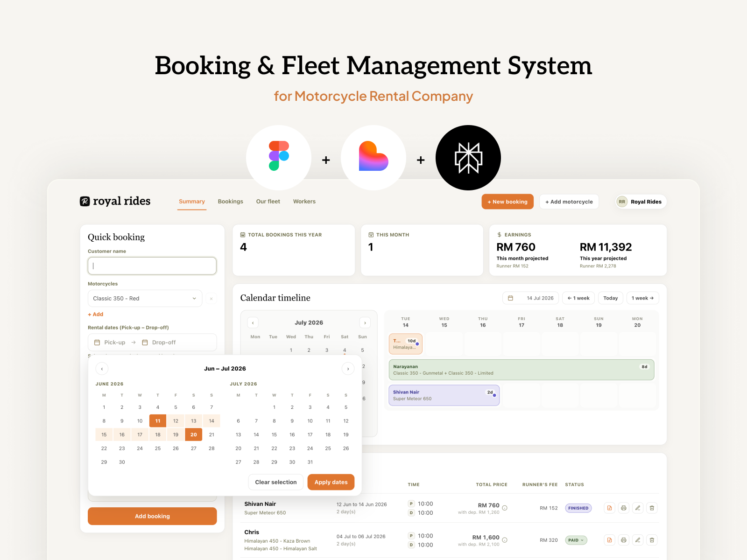
Task: Click the THU 16 column header in timeline
Action: tap(483, 322)
